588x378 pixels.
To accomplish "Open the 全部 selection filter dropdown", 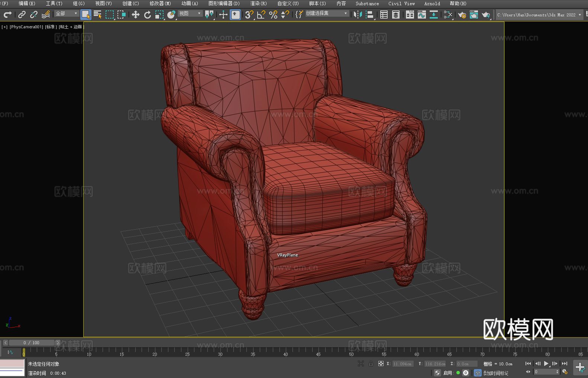I will point(67,13).
